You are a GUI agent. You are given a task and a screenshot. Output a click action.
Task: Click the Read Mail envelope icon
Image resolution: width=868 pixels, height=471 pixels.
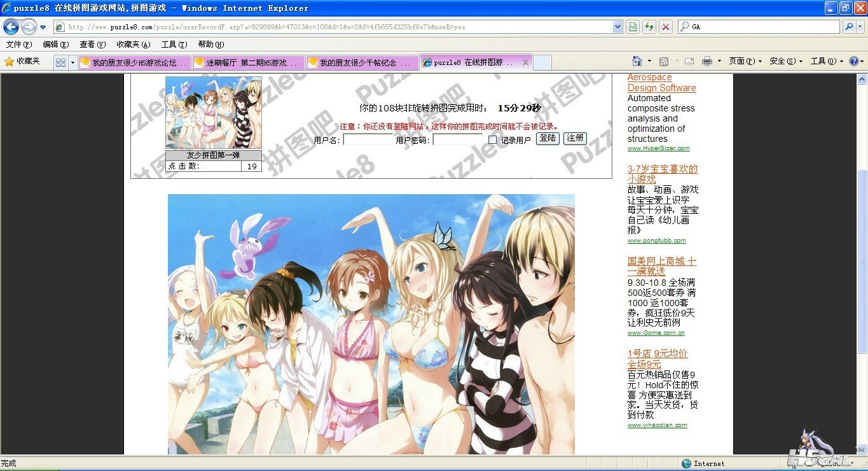tap(689, 61)
